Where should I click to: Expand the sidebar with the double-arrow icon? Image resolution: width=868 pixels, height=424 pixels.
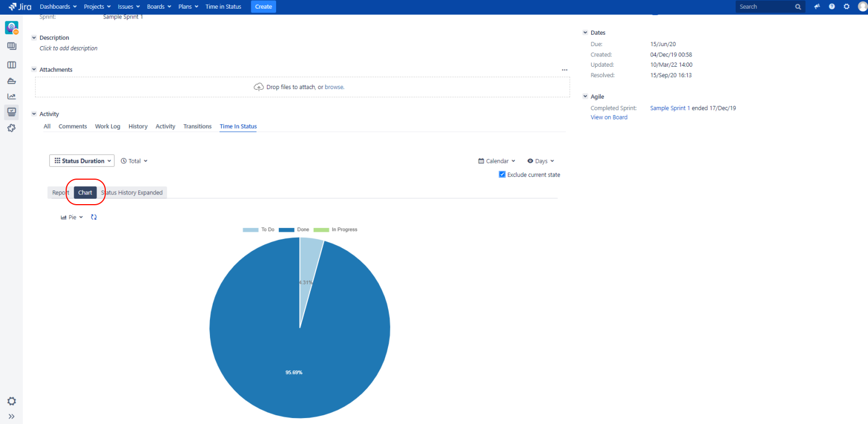point(11,416)
